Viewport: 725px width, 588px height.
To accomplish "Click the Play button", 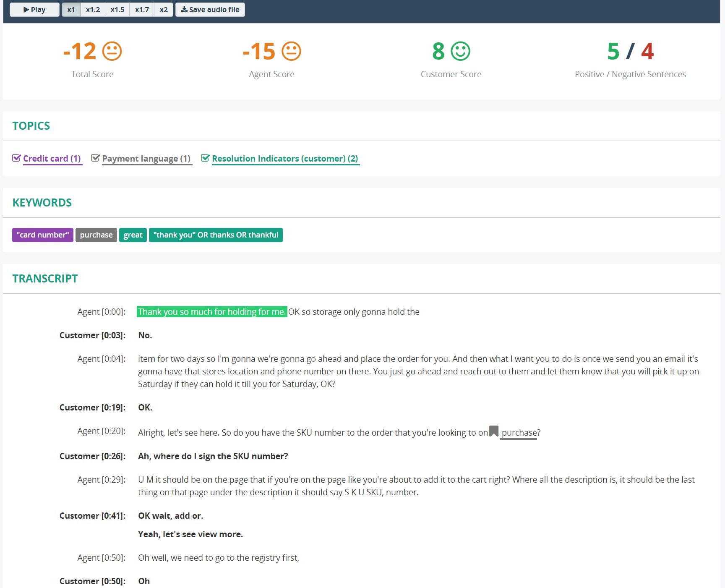I will point(34,9).
